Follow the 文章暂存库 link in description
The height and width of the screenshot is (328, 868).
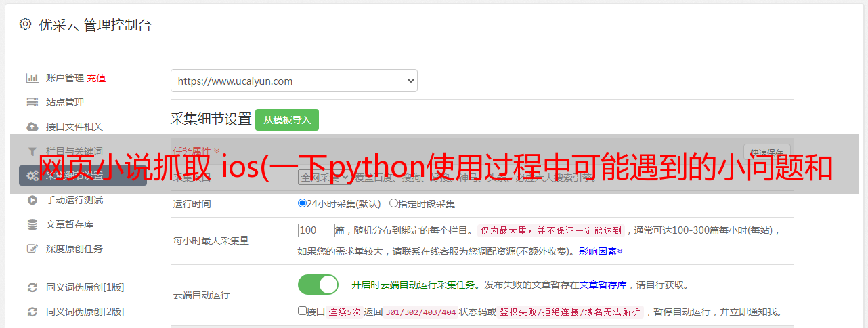(x=603, y=285)
